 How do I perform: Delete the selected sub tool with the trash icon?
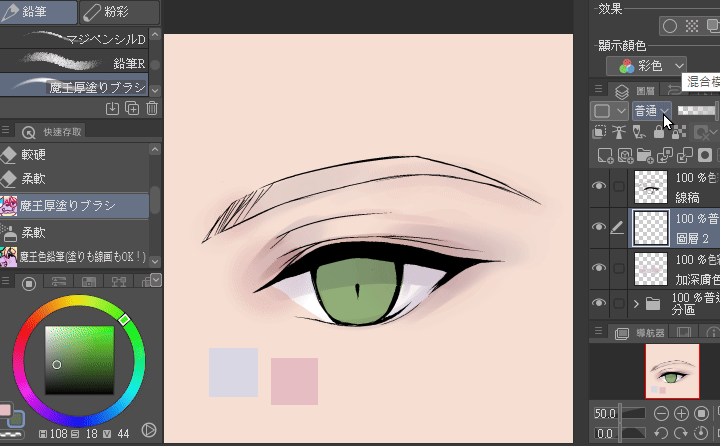[x=152, y=109]
